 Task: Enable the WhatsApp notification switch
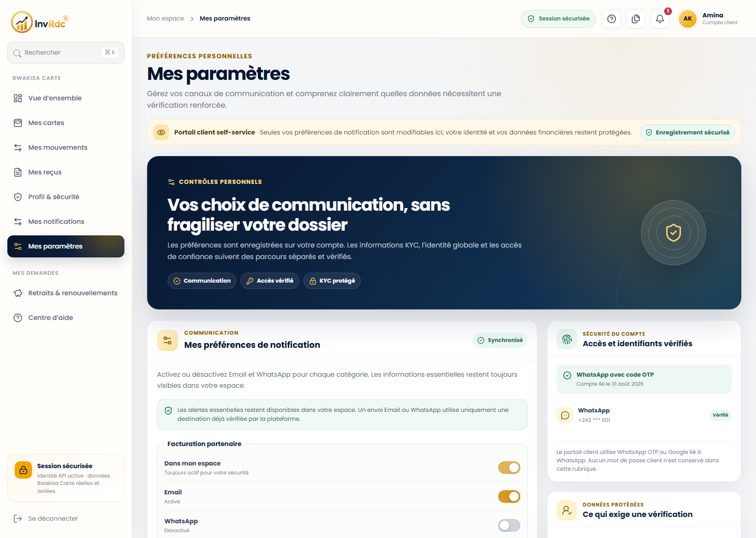click(509, 525)
